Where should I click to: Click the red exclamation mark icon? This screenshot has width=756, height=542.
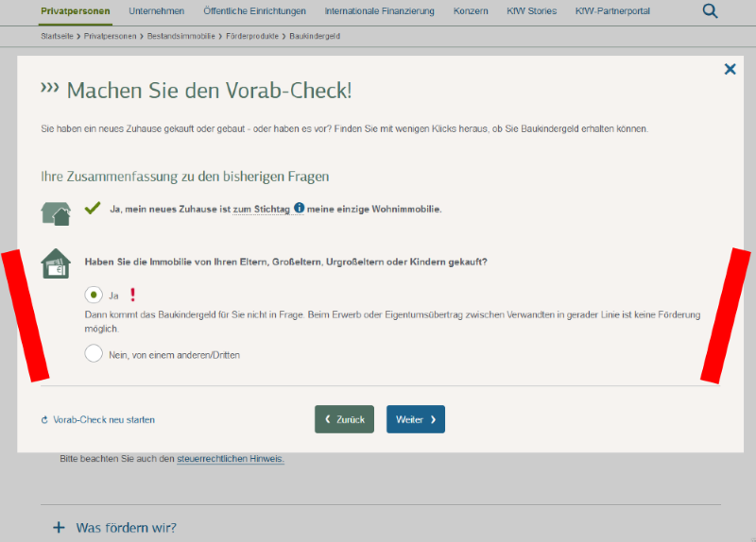(x=132, y=295)
